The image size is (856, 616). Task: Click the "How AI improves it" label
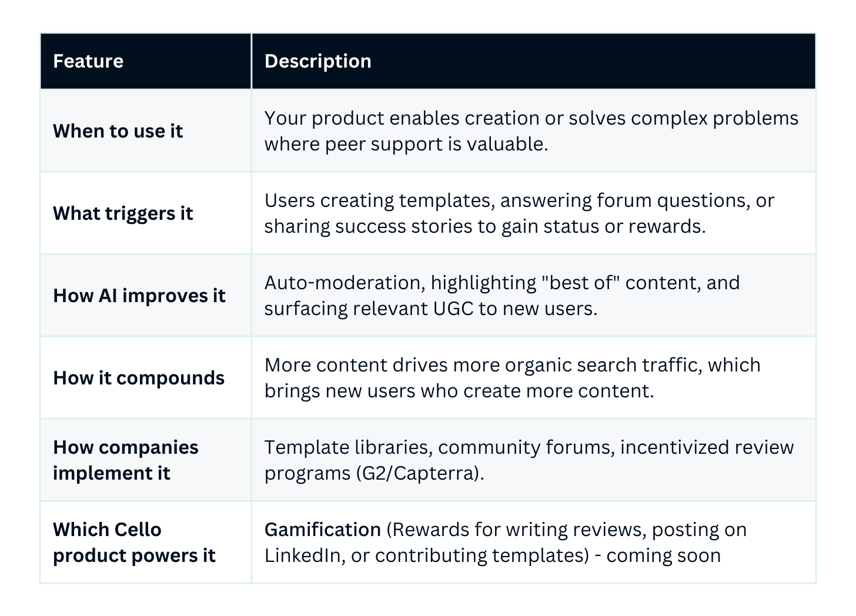click(139, 296)
